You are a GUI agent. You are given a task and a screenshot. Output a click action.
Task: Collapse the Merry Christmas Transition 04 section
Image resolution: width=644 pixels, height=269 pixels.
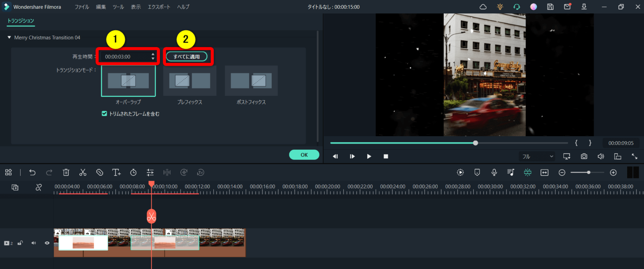9,38
